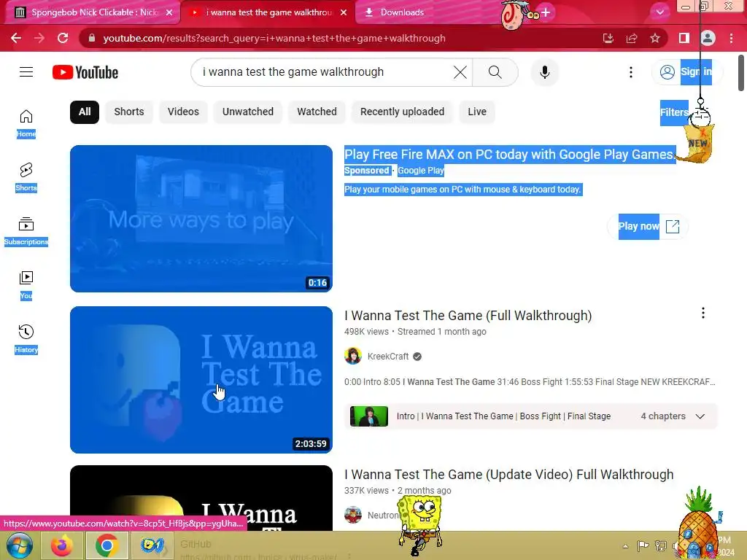
Task: Click the magnifying glass search button
Action: (495, 72)
